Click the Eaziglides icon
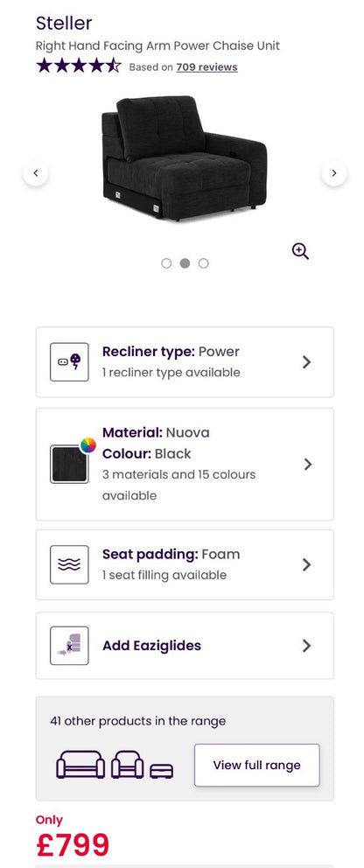The width and height of the screenshot is (364, 868). [69, 646]
